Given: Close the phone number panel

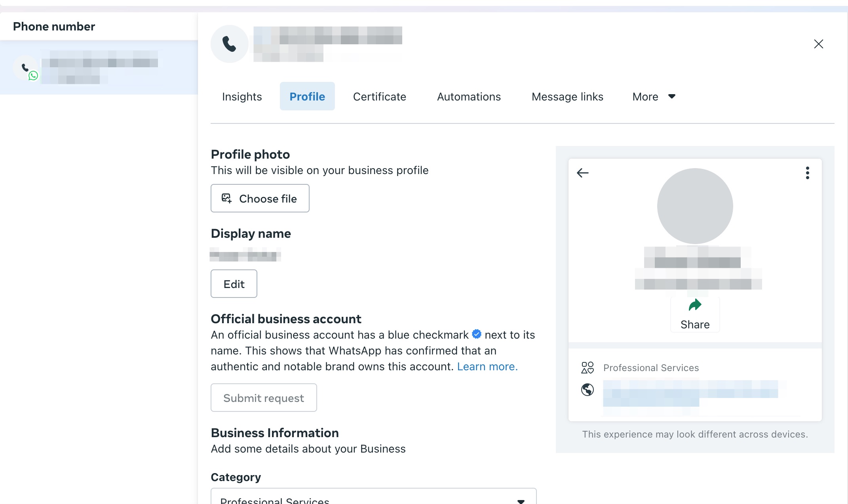Looking at the screenshot, I should (x=818, y=44).
